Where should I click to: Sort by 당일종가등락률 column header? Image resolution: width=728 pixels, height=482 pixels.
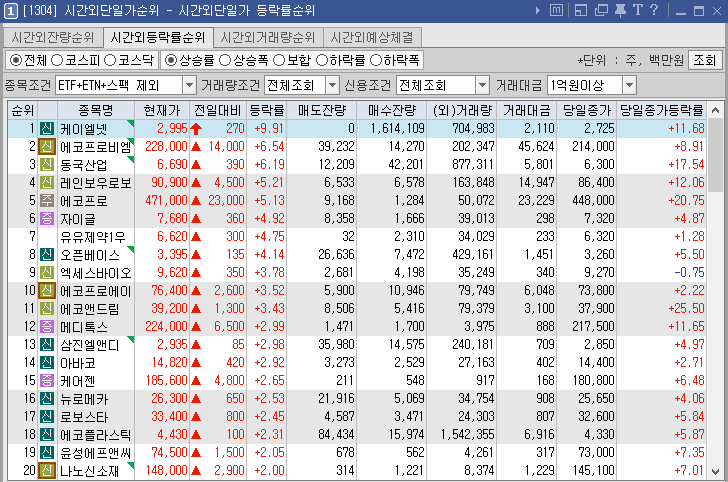point(662,111)
